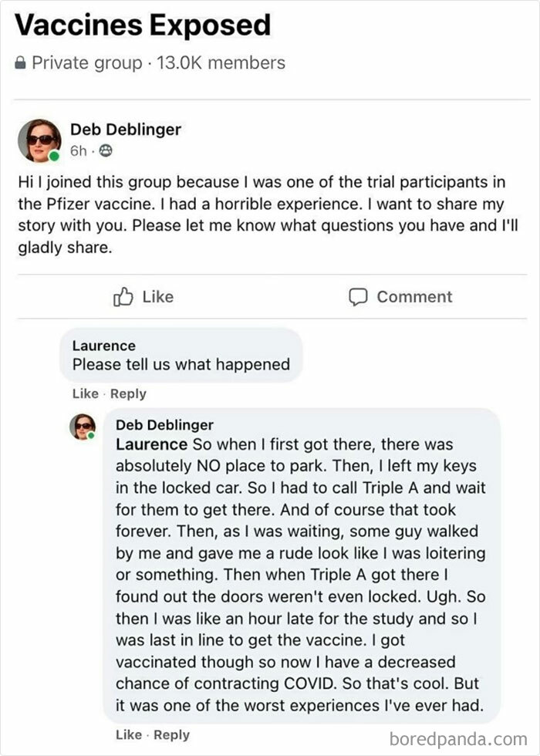Click the lock icon beside "Private group"
This screenshot has height=756, width=540.
click(x=22, y=63)
